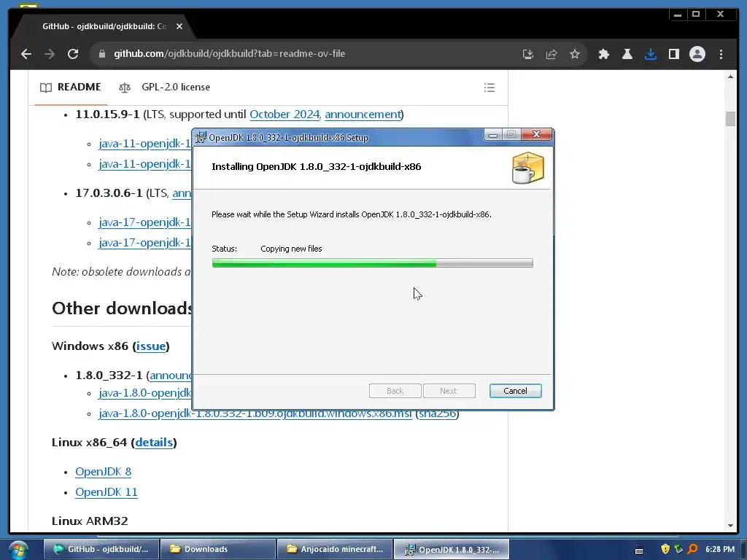Click the on-screen keyboard tray icon

[639, 550]
